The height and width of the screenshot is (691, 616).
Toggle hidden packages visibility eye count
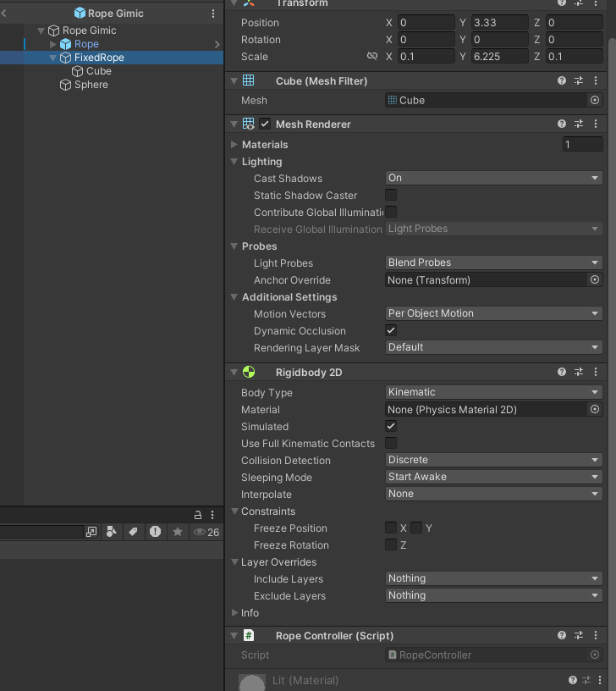click(206, 533)
